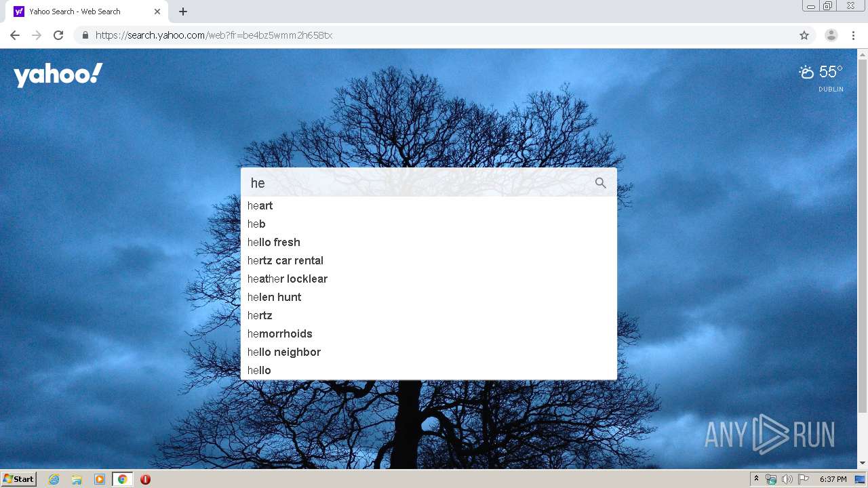Reload the Yahoo Search page

click(x=58, y=35)
